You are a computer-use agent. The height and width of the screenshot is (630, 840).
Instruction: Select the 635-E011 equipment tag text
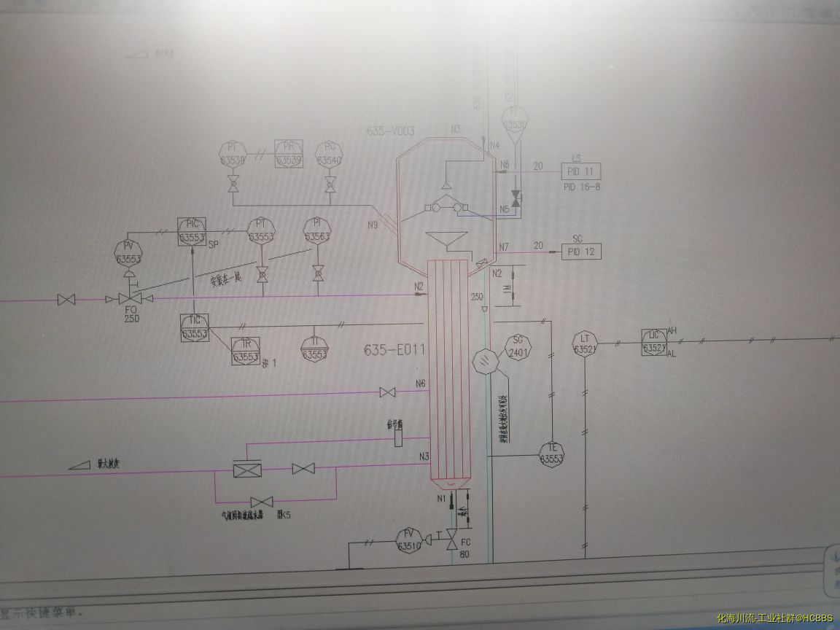[394, 350]
